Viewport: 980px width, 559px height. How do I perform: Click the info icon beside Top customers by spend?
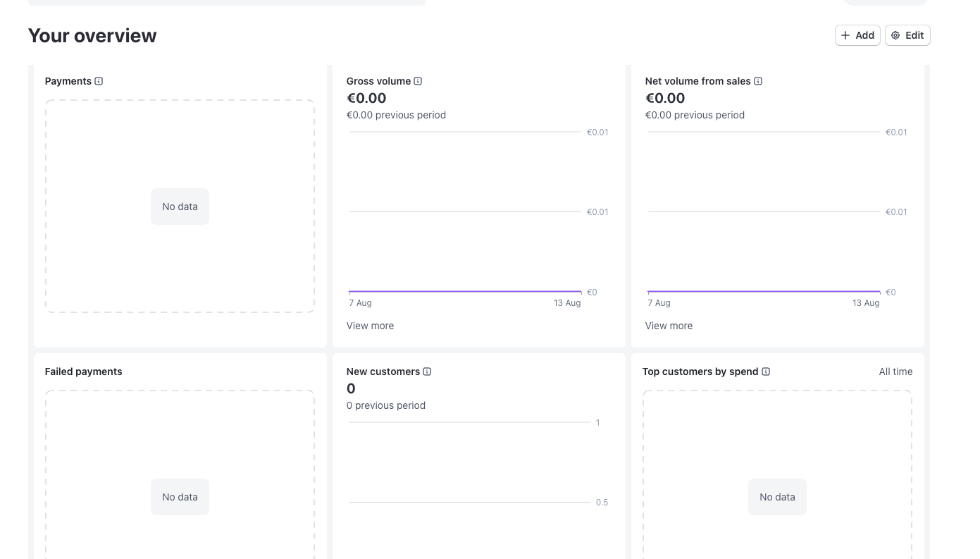click(767, 371)
